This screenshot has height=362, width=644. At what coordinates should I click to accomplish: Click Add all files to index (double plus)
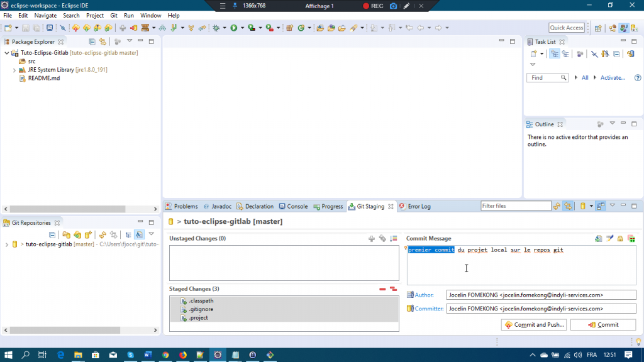[x=382, y=238]
